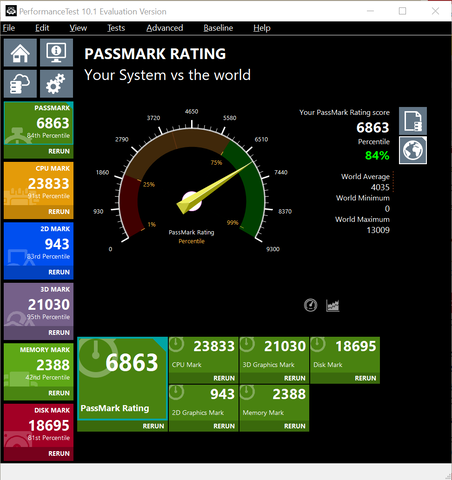Open the System Information monitor icon
The image size is (452, 480).
click(56, 53)
